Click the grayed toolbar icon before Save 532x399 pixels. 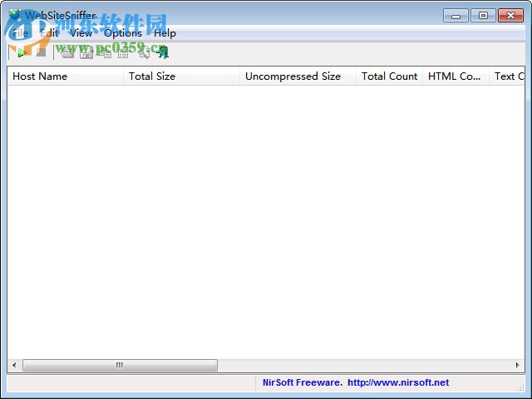67,53
